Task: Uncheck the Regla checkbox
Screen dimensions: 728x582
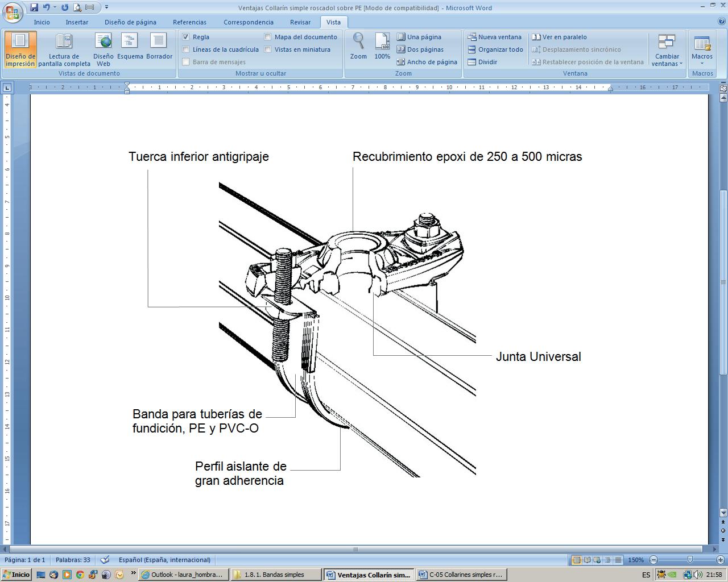Action: pos(185,37)
